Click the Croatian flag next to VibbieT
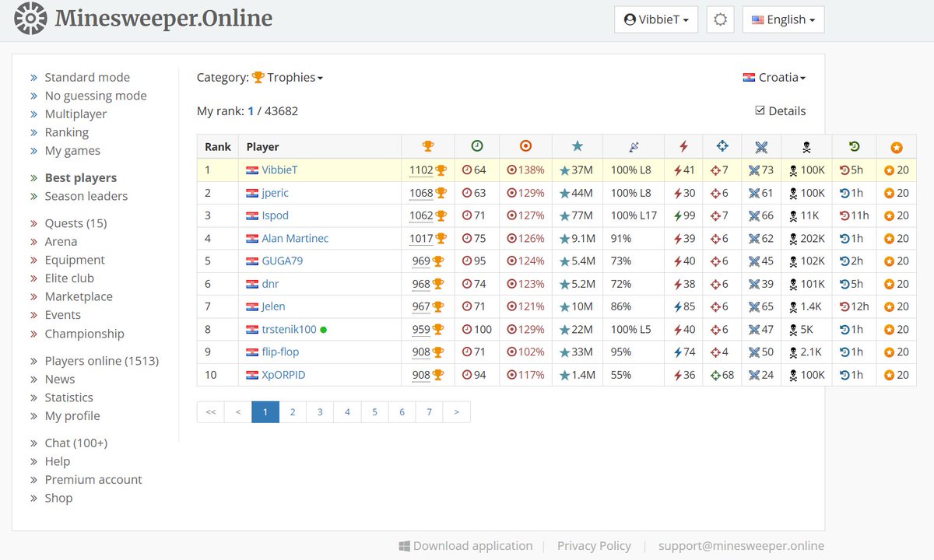The height and width of the screenshot is (560, 934). pos(252,170)
